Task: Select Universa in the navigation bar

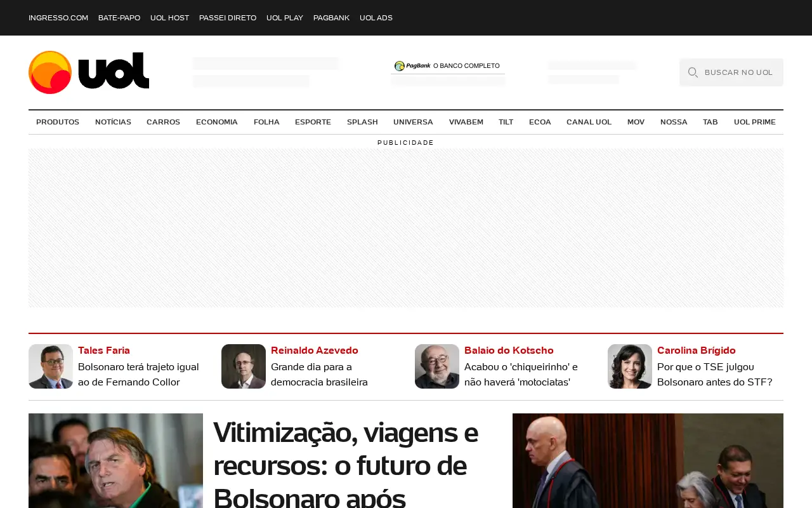Action: [413, 122]
